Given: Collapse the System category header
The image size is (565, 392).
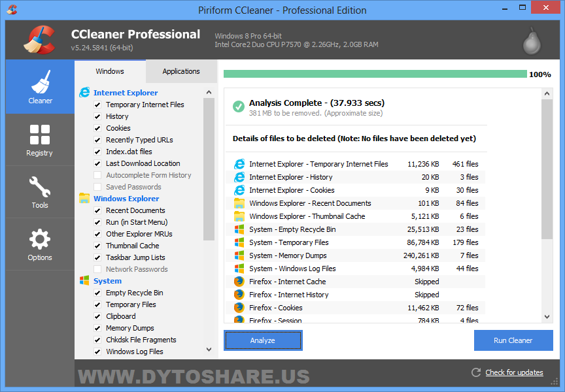Looking at the screenshot, I should 107,281.
